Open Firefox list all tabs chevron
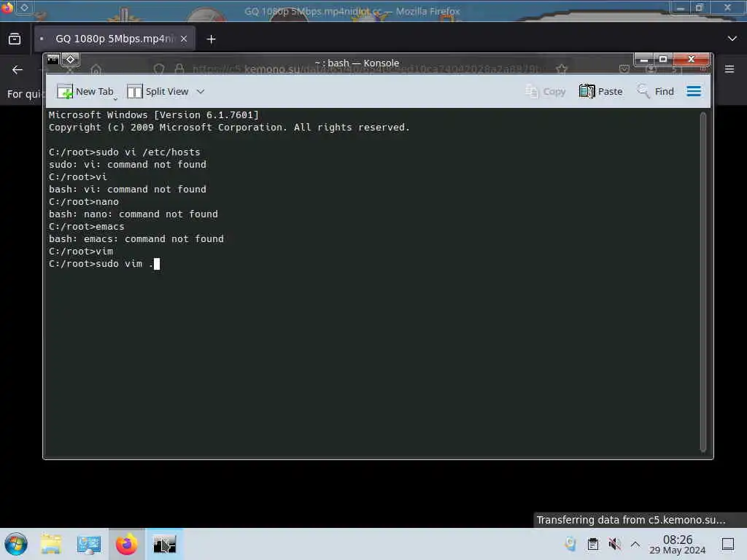Screen dimensions: 747x560 click(732, 39)
